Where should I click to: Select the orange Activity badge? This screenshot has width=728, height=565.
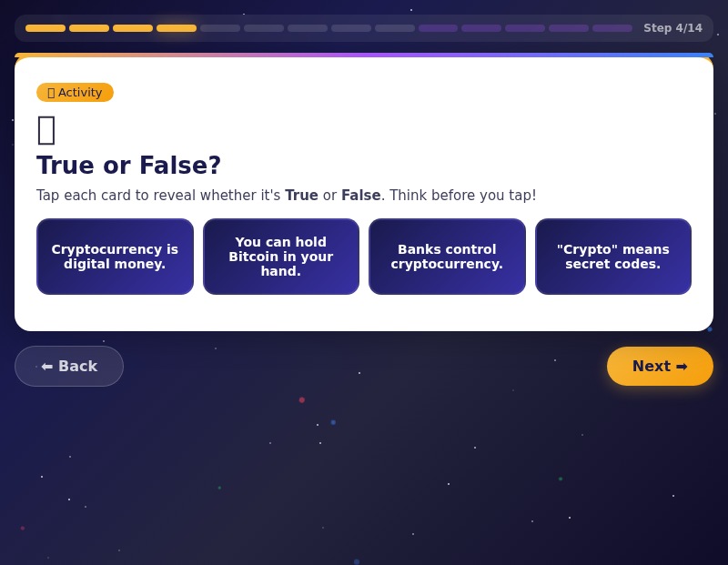(x=75, y=92)
